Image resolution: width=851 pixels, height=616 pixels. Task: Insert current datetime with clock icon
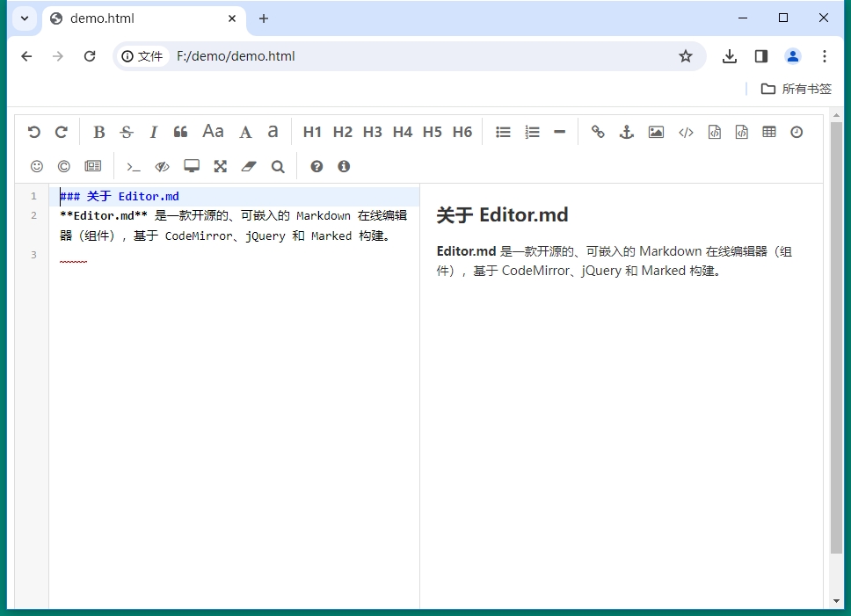pyautogui.click(x=796, y=132)
